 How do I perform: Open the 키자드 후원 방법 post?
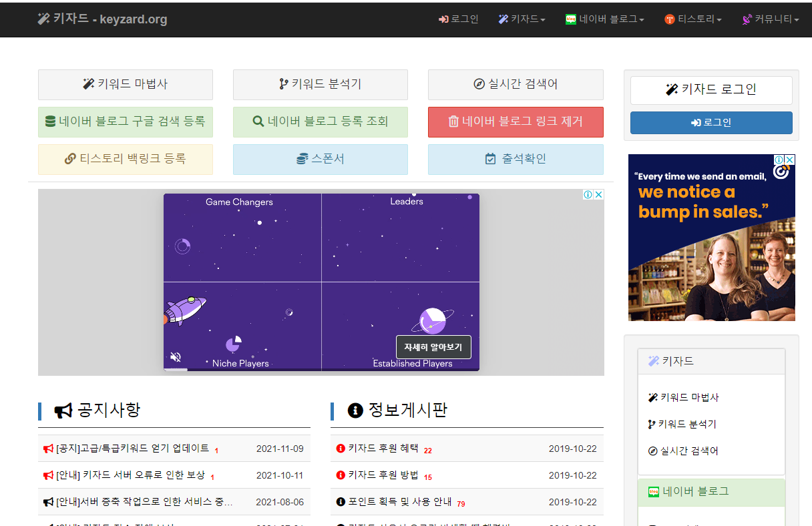(x=383, y=475)
